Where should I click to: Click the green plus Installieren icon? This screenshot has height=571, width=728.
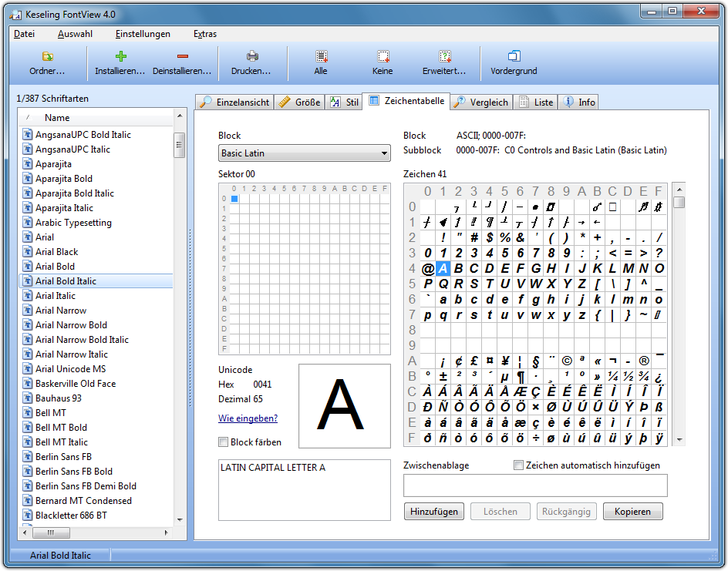tap(120, 56)
